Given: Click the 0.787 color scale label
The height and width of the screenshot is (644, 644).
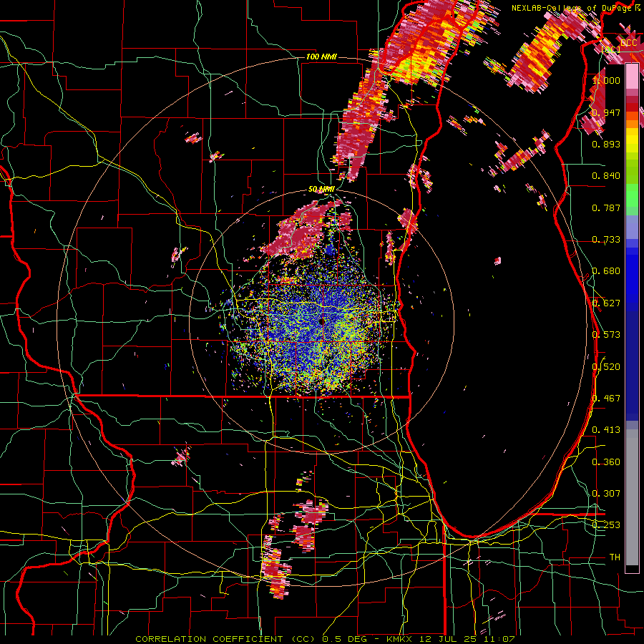Looking at the screenshot, I should pyautogui.click(x=606, y=208).
